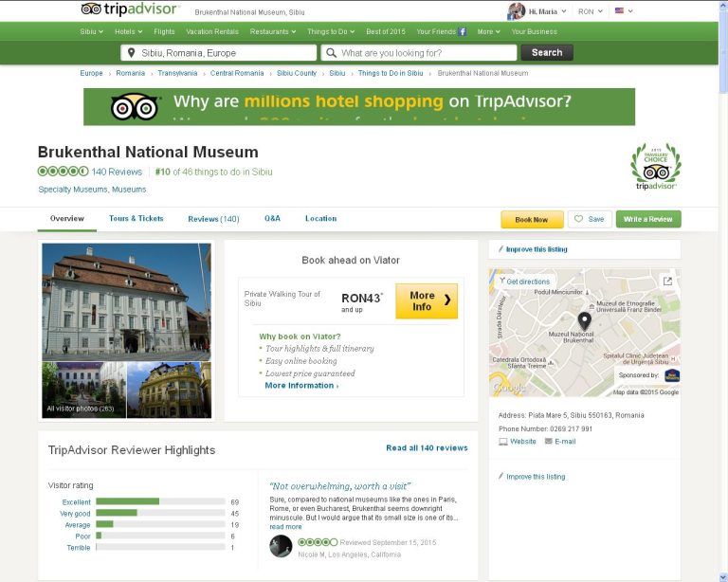Expand the Restaurants dropdown
The image size is (728, 582).
273,31
